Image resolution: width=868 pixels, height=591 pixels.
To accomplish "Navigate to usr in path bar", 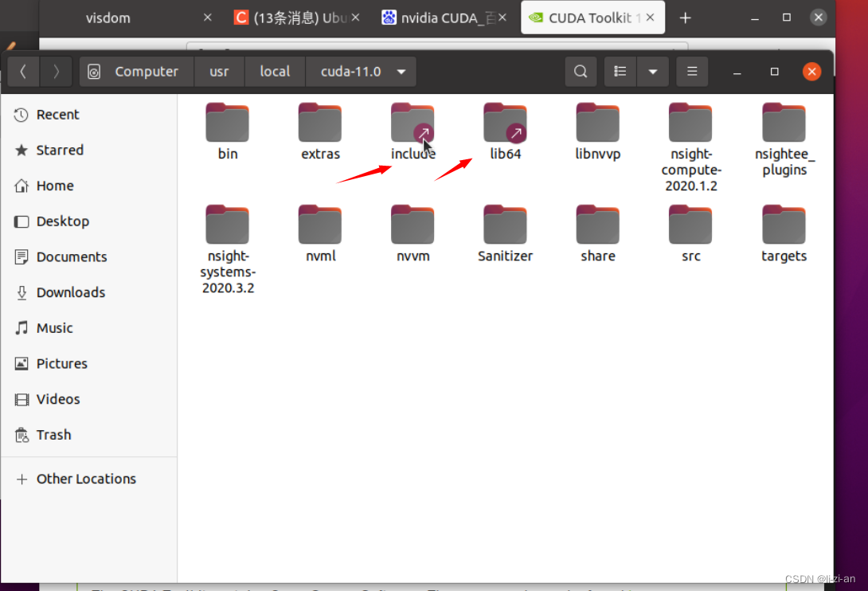I will [x=219, y=72].
